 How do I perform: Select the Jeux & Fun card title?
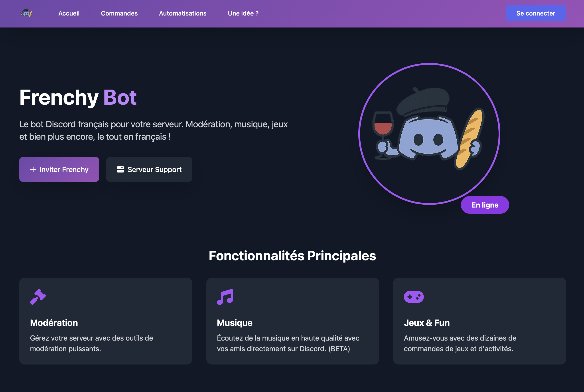427,323
